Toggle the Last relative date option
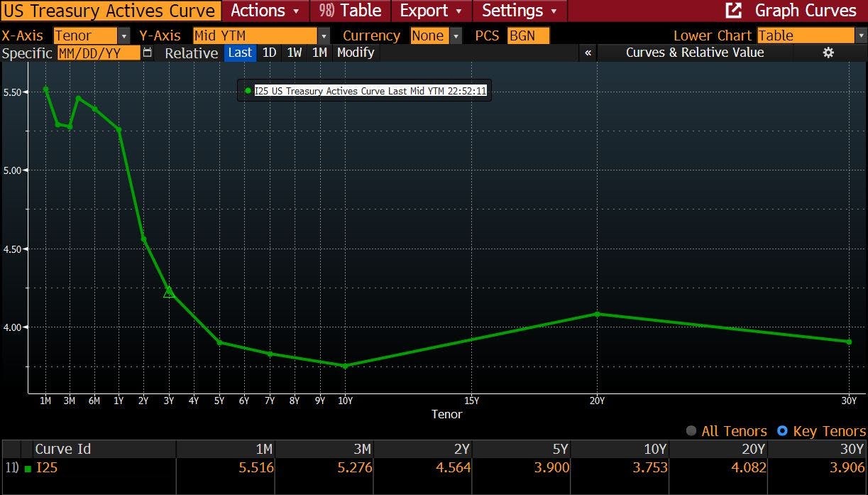868x495 pixels. coord(240,53)
